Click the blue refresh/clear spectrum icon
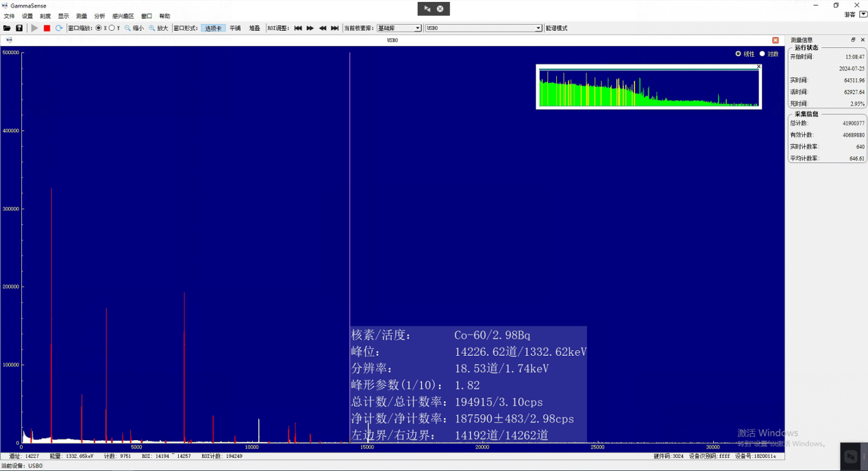The width and height of the screenshot is (868, 471). (59, 28)
